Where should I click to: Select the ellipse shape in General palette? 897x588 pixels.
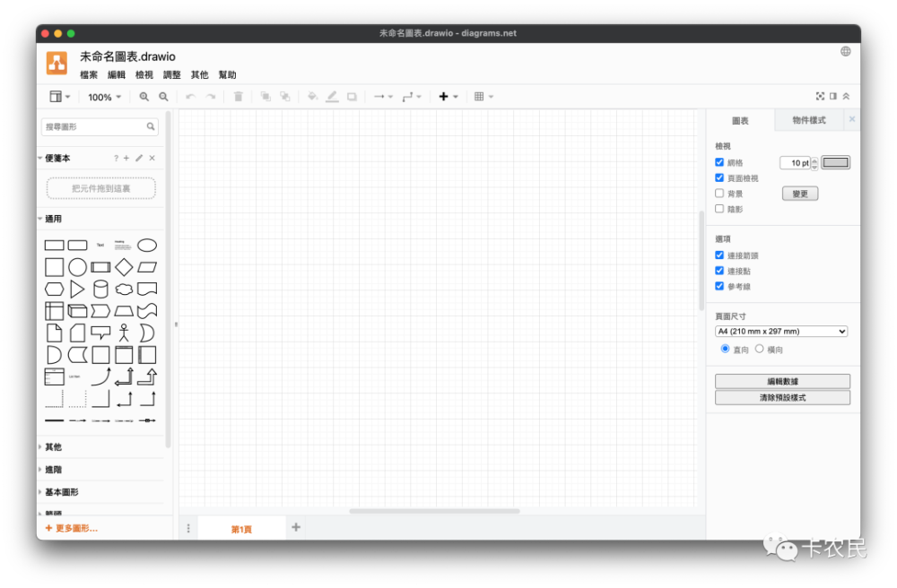(x=147, y=245)
